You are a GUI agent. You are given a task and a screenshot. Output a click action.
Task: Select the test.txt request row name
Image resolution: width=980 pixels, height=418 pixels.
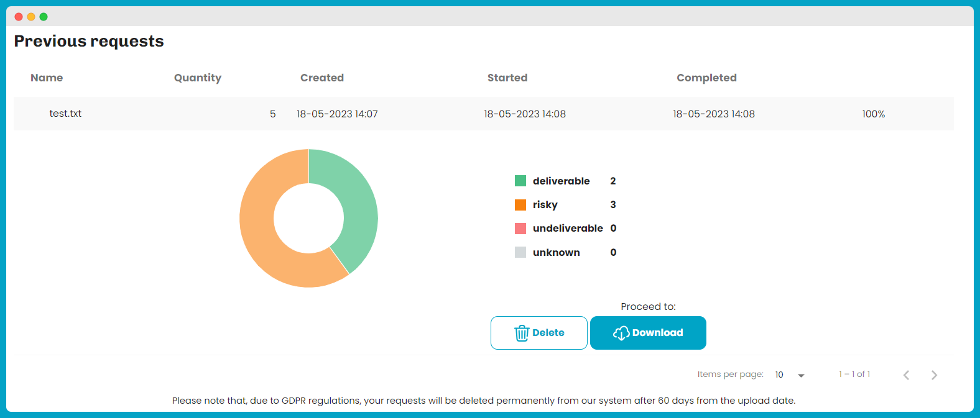click(65, 114)
